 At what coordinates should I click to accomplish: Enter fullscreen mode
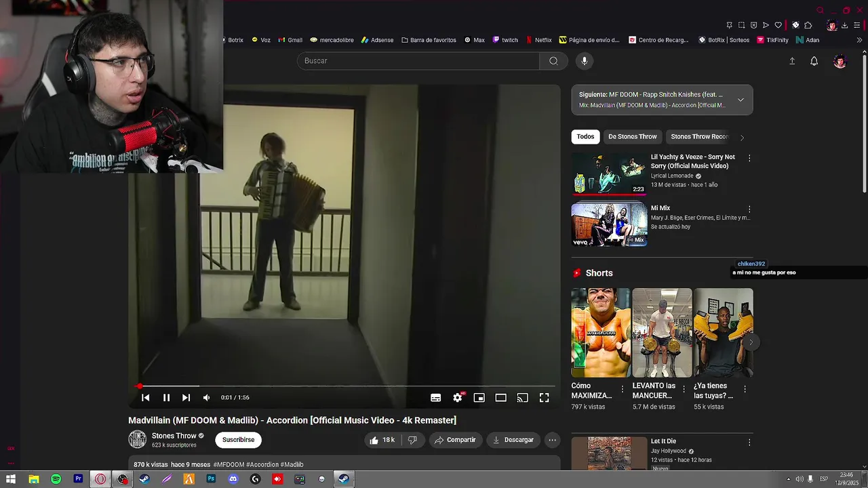[544, 398]
